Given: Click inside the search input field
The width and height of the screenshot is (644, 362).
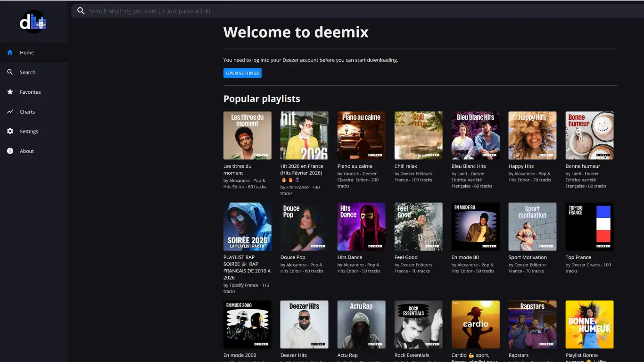Looking at the screenshot, I should tap(283, 10).
